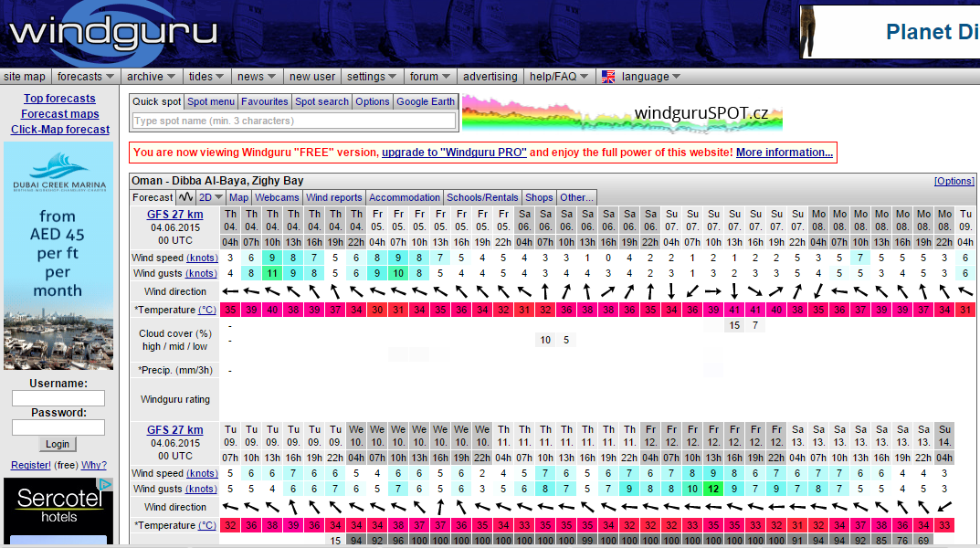The image size is (980, 548).
Task: Click knots link in second Wind gusts row
Action: (x=201, y=490)
